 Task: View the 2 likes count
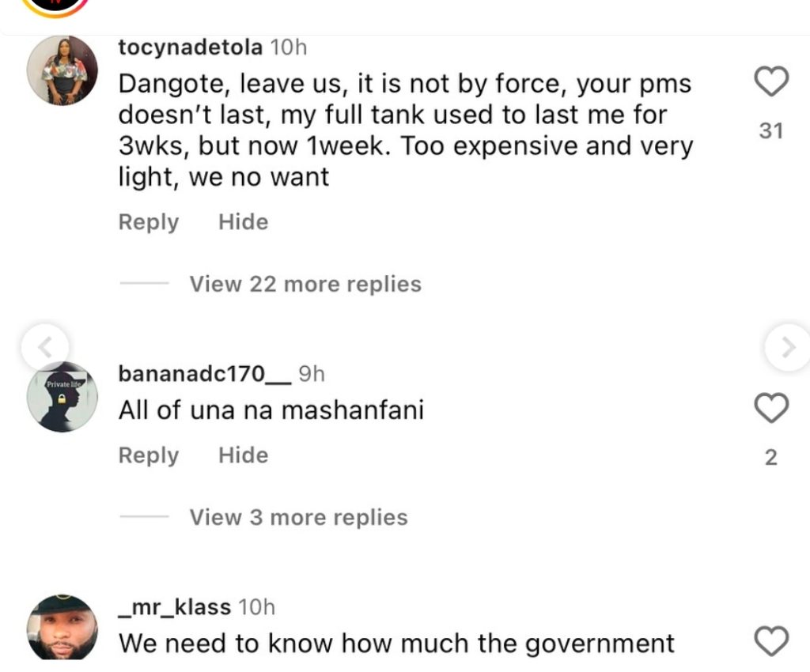pos(771,458)
